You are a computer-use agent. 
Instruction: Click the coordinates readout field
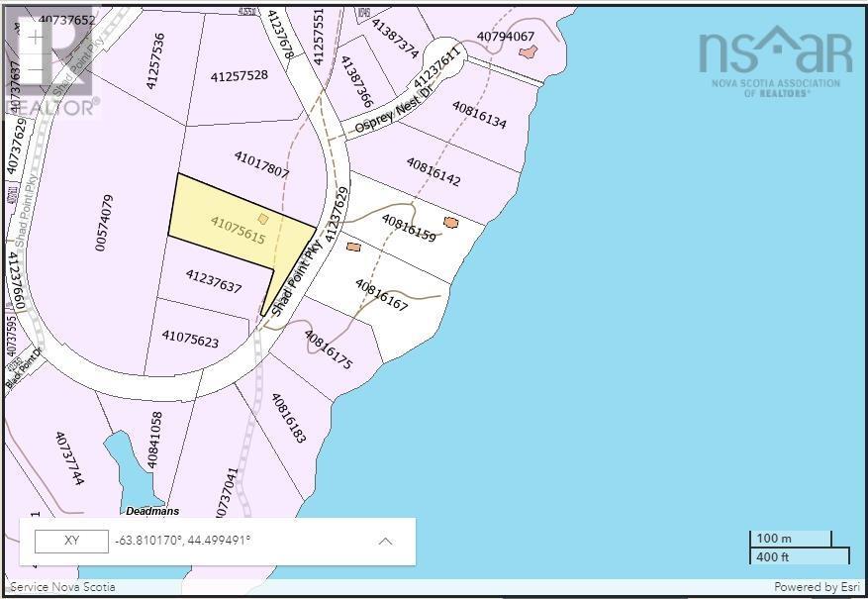[183, 542]
